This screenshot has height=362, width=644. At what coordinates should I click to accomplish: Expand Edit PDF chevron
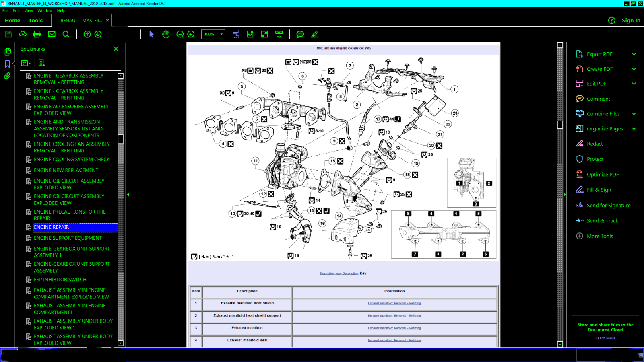[x=634, y=84]
